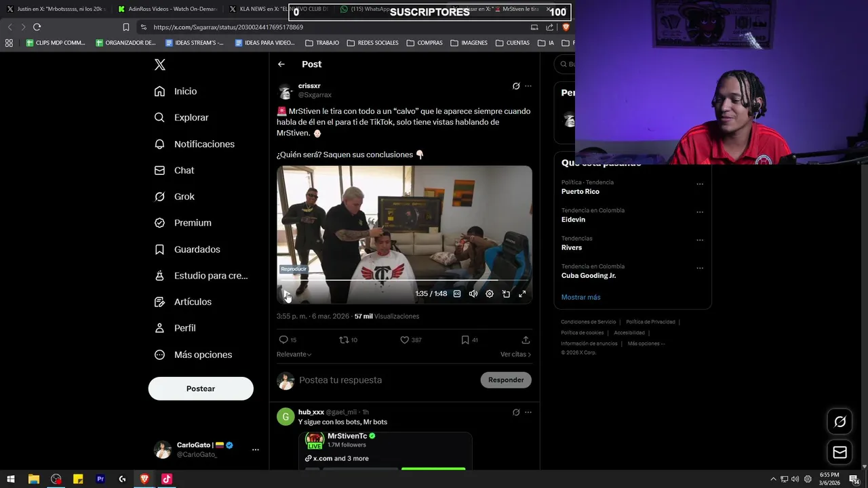The height and width of the screenshot is (488, 868).
Task: Open options for Eidevin trend
Action: point(700,212)
